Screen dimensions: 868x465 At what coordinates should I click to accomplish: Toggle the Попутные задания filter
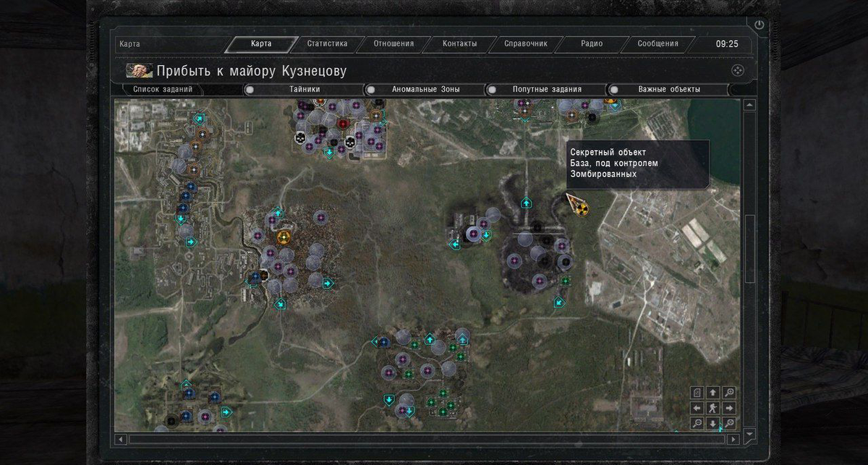[547, 90]
